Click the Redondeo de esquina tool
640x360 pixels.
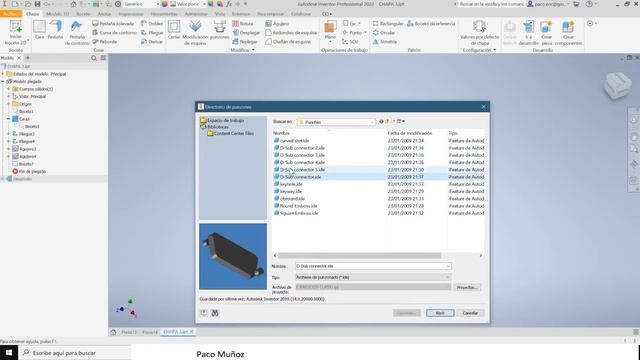pos(291,33)
